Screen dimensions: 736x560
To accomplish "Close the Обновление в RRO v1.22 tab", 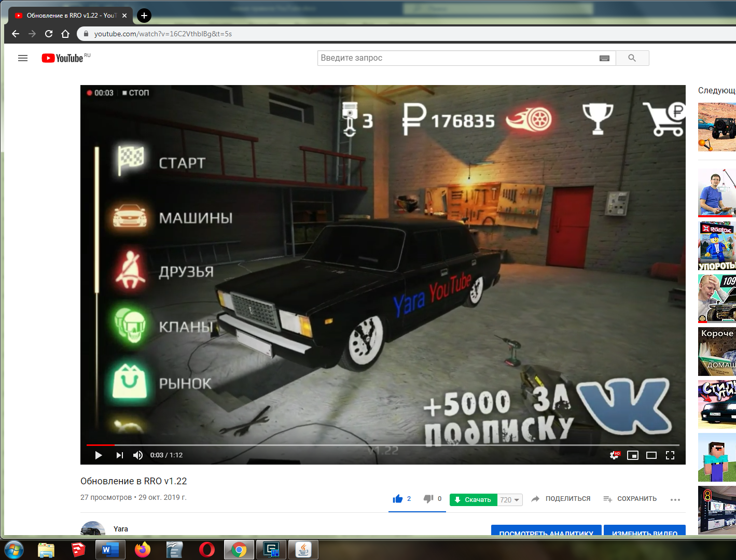I will pyautogui.click(x=124, y=16).
